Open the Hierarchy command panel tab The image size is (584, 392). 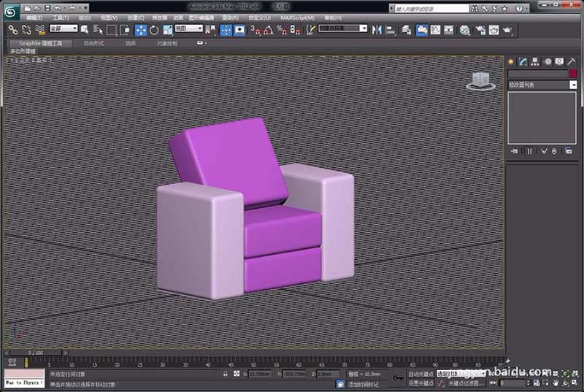point(535,62)
